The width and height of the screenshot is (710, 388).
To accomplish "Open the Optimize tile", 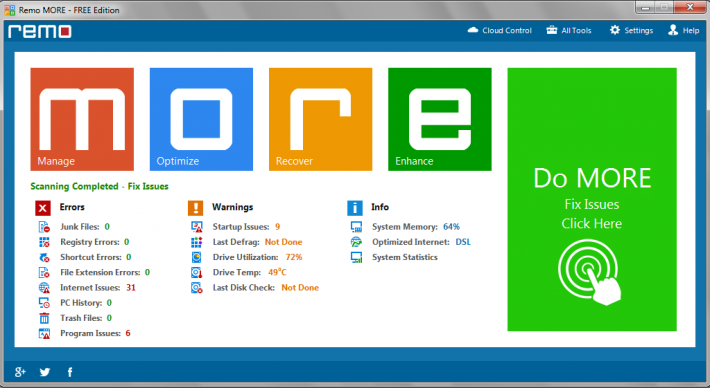I will pyautogui.click(x=201, y=119).
